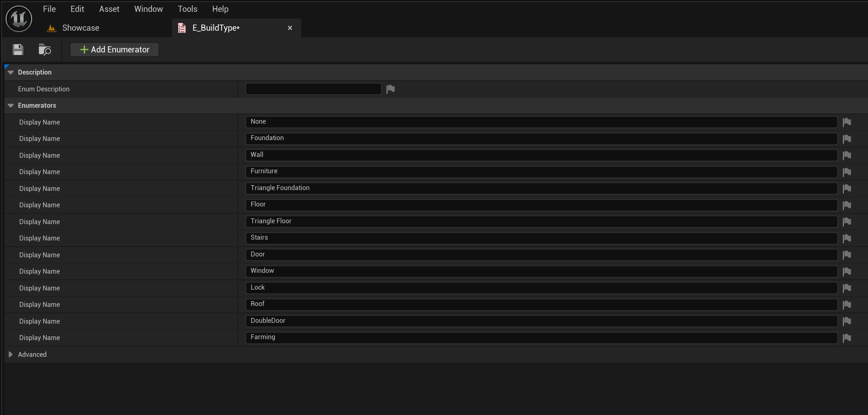This screenshot has width=868, height=415.
Task: Click the Add Enumerator button
Action: (x=114, y=50)
